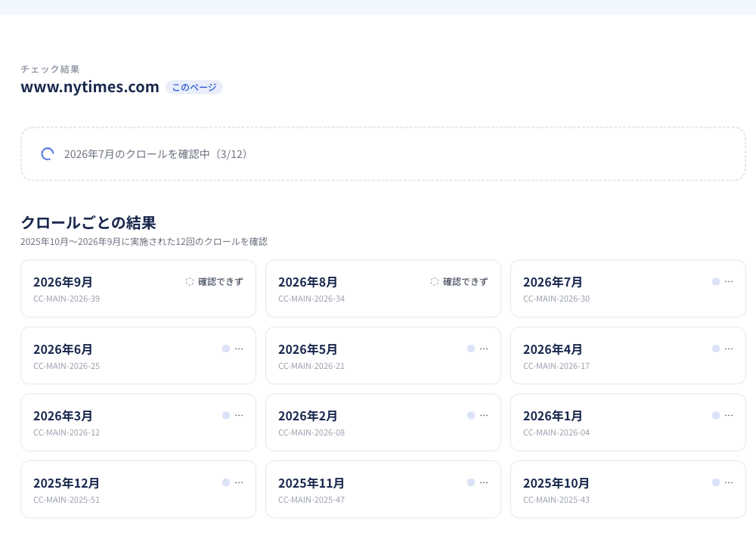
Task: Click the 2026年1月 card title
Action: tap(553, 416)
